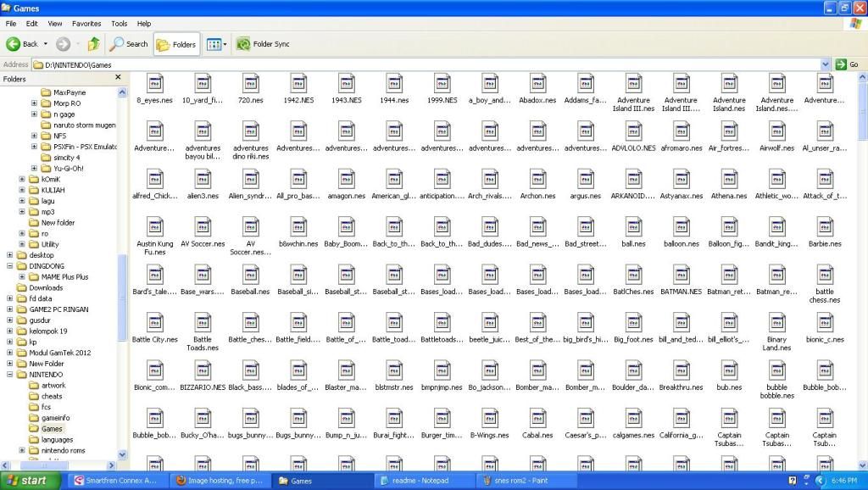Go back with the Back arrow icon
The height and width of the screenshot is (490, 868).
pyautogui.click(x=14, y=44)
